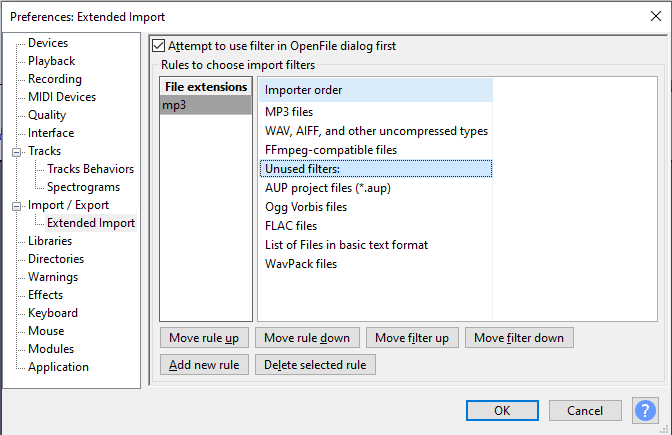This screenshot has width=672, height=435.
Task: Open Devices preferences
Action: [x=48, y=43]
